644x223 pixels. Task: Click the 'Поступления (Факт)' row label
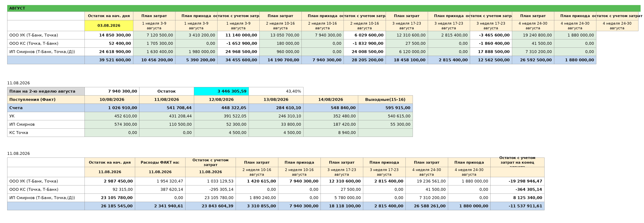pyautogui.click(x=46, y=99)
